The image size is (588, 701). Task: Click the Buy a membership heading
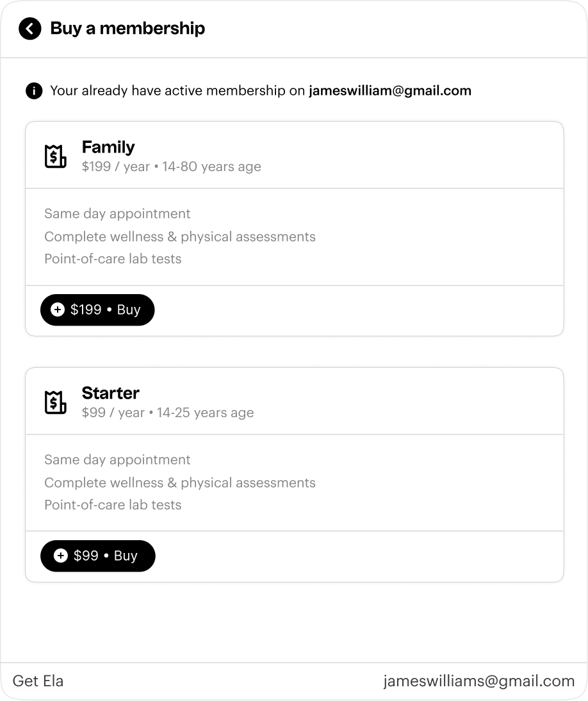(x=128, y=28)
